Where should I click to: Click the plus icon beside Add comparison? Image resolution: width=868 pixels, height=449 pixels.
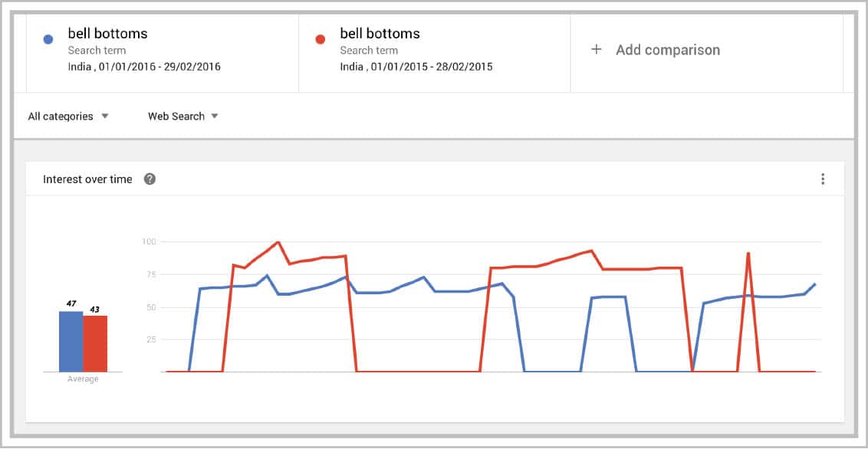[597, 50]
